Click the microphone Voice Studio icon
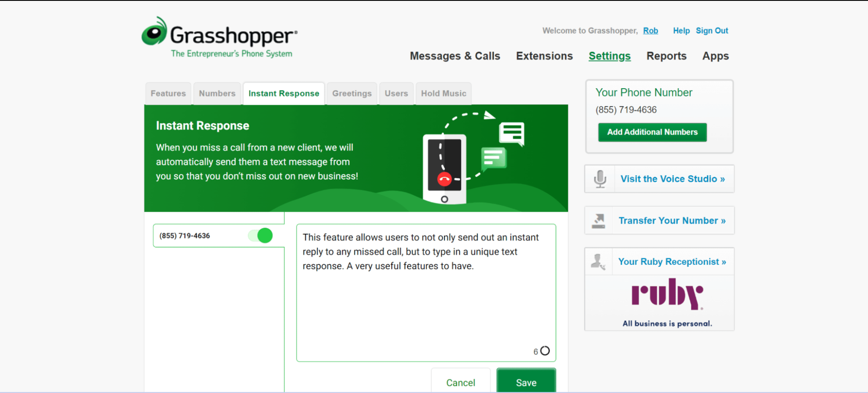This screenshot has width=868, height=393. pyautogui.click(x=600, y=179)
